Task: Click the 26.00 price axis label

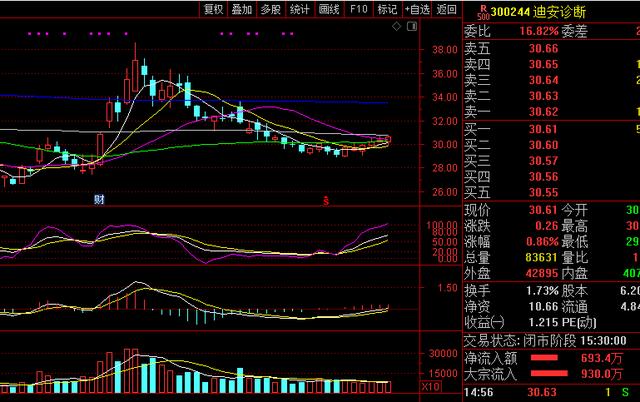Action: tap(445, 192)
